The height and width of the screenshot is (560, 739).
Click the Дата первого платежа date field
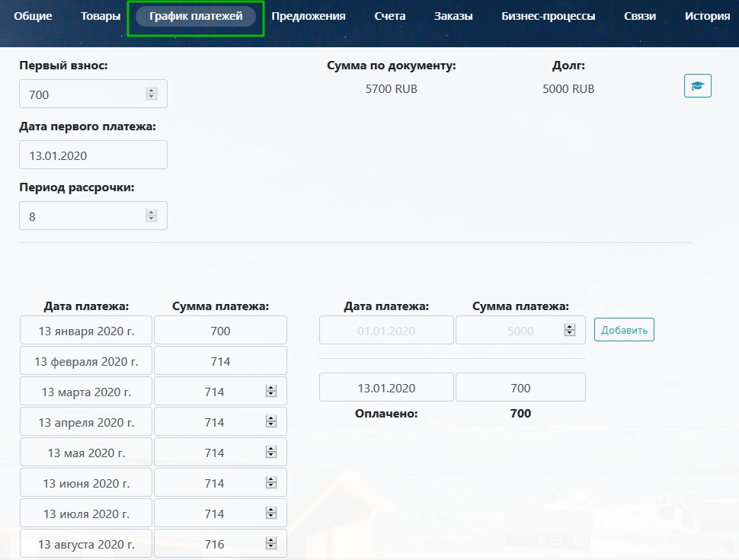(x=92, y=155)
